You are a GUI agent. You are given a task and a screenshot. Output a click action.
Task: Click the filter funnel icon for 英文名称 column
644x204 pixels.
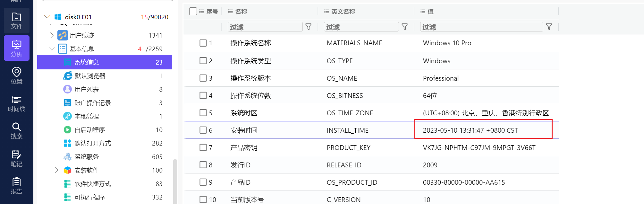tap(404, 27)
